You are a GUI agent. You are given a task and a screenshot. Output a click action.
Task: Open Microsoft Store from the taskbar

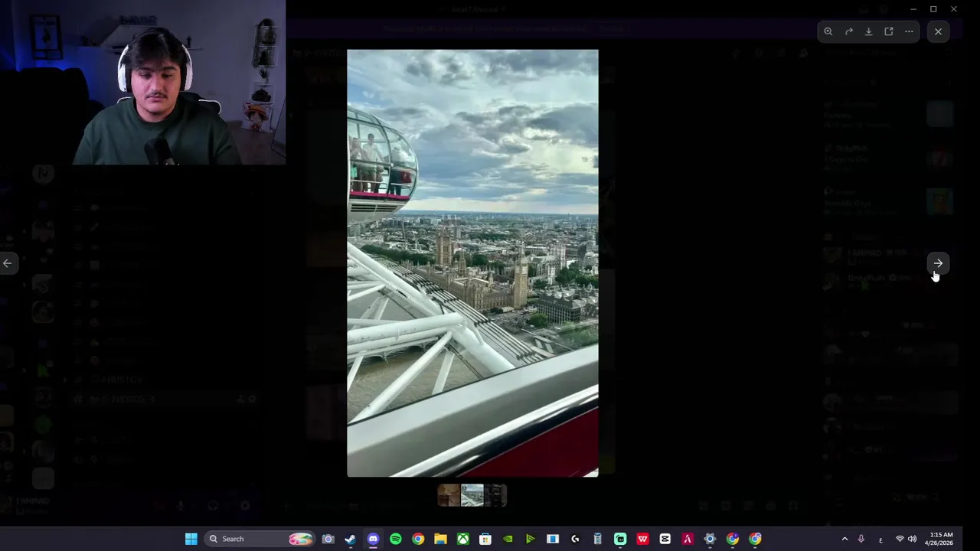(485, 539)
